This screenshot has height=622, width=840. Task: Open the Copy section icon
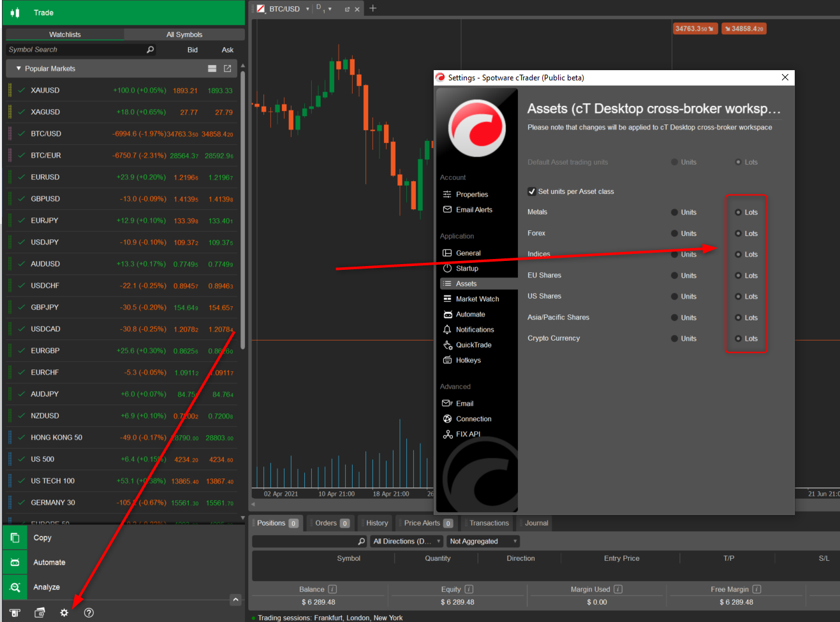point(15,538)
